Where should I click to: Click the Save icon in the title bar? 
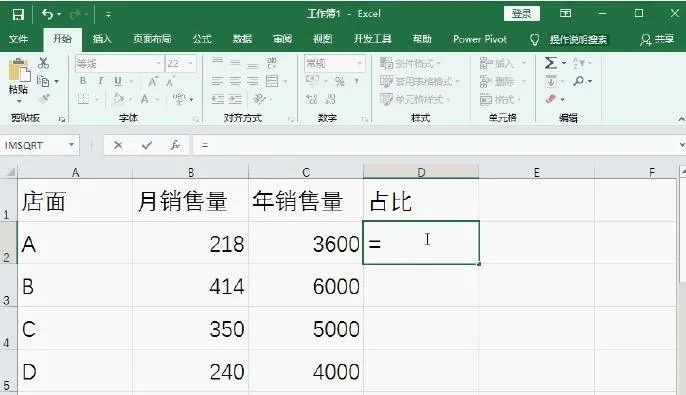tap(18, 14)
